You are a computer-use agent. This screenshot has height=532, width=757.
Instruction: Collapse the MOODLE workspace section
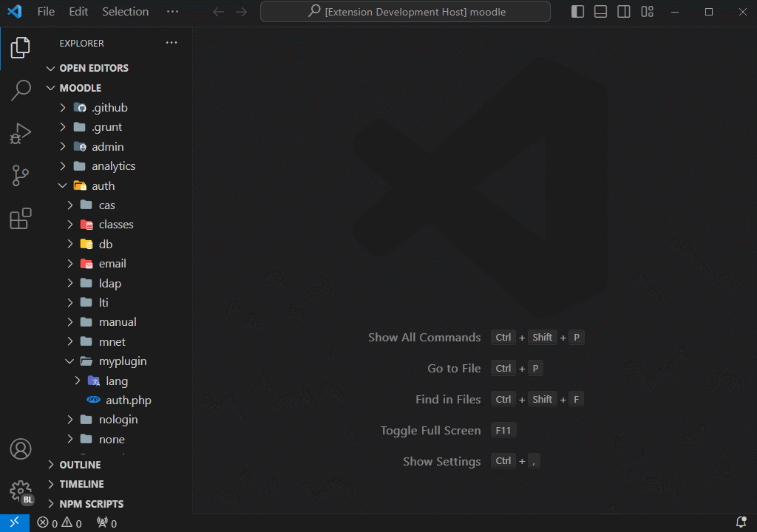[x=51, y=88]
